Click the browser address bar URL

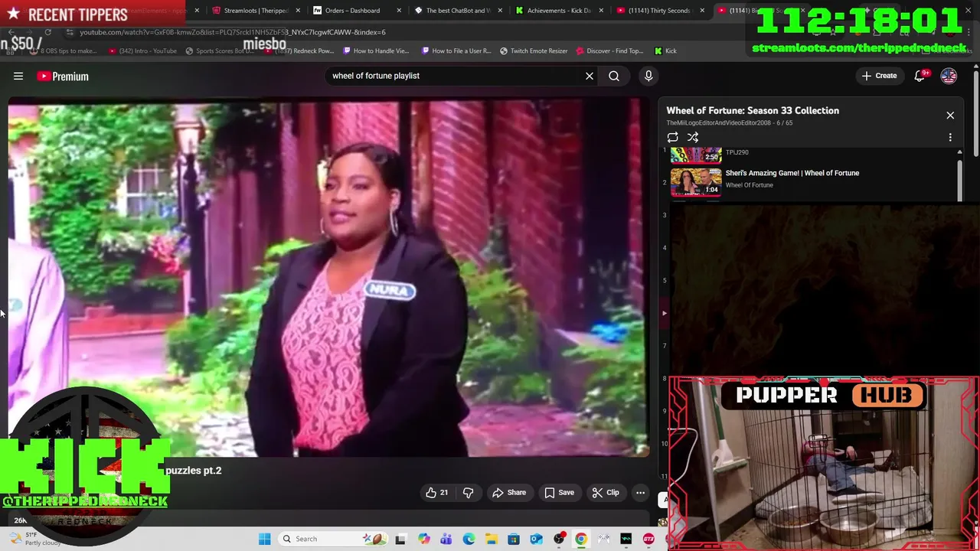(233, 32)
